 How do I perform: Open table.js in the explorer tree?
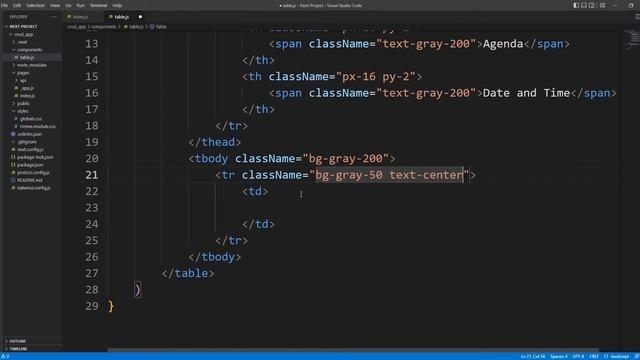point(27,58)
